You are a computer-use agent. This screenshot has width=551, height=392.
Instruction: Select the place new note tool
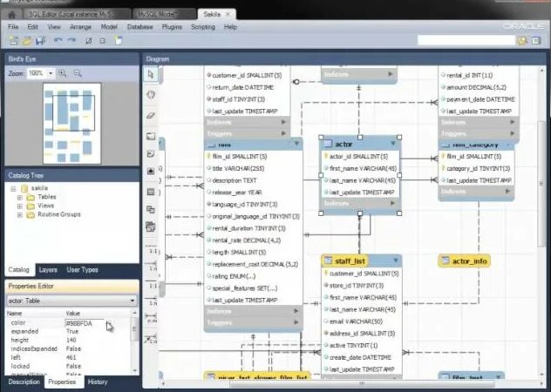tap(151, 153)
